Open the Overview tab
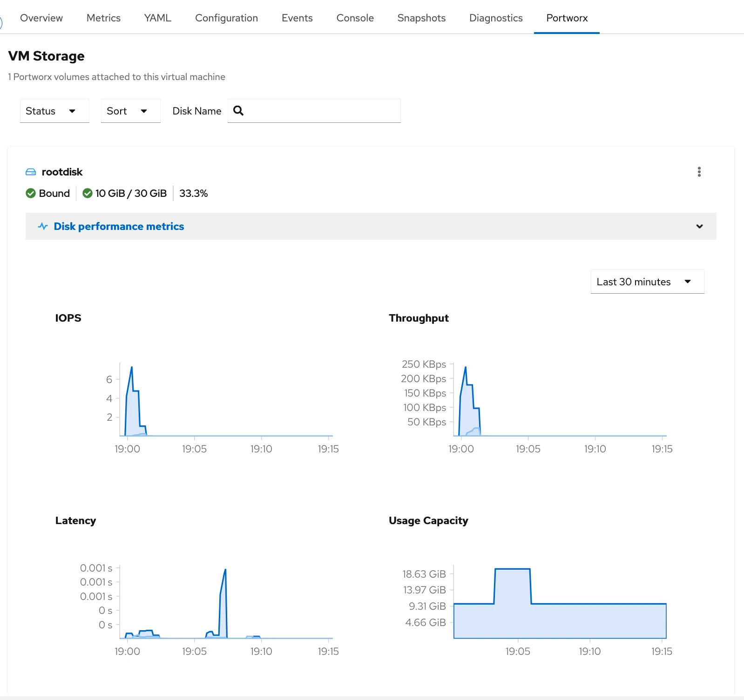The width and height of the screenshot is (744, 700). click(x=41, y=18)
